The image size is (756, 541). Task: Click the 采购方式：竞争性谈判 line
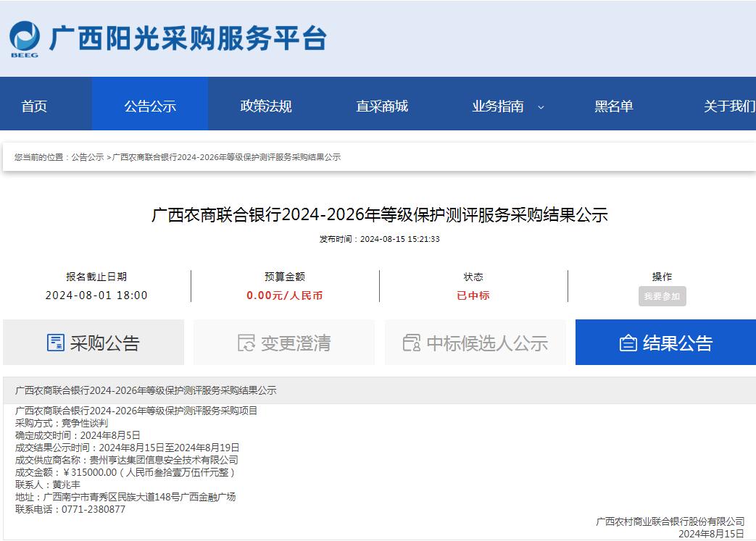point(62,423)
